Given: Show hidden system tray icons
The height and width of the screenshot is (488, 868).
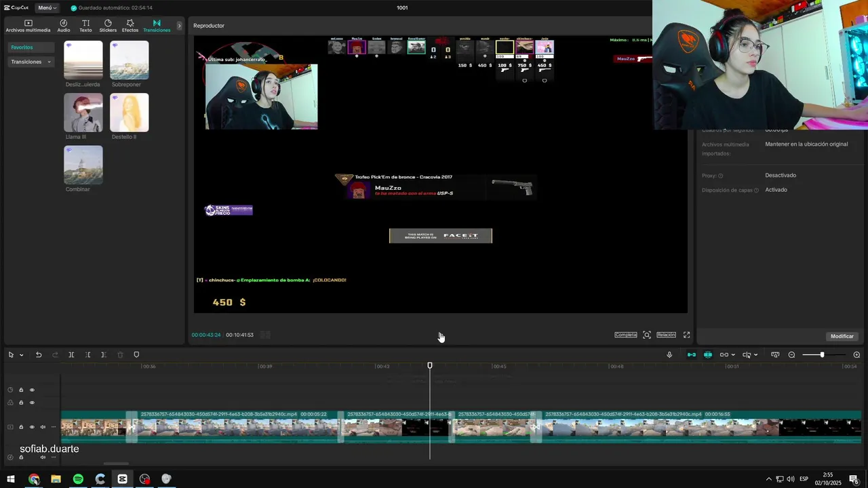Looking at the screenshot, I should (x=768, y=479).
